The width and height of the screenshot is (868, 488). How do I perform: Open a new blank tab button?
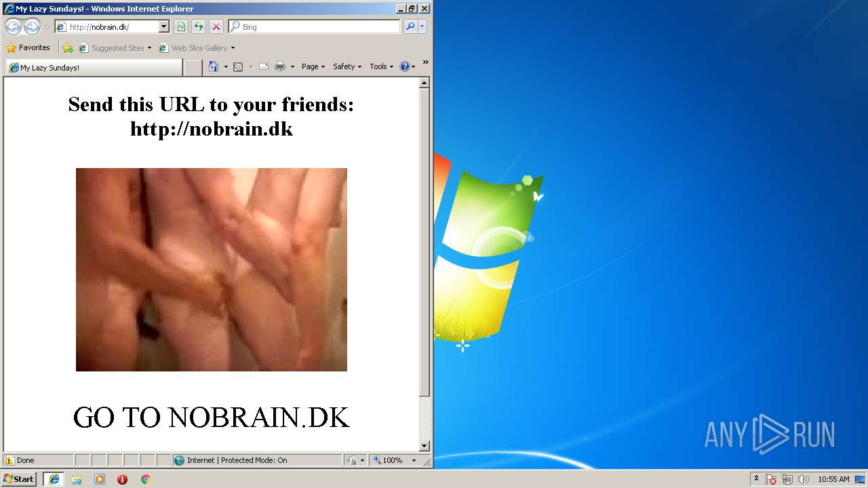click(x=193, y=68)
